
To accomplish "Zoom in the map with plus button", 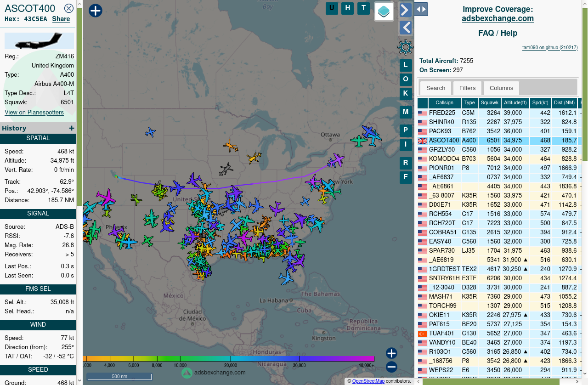I will click(391, 353).
